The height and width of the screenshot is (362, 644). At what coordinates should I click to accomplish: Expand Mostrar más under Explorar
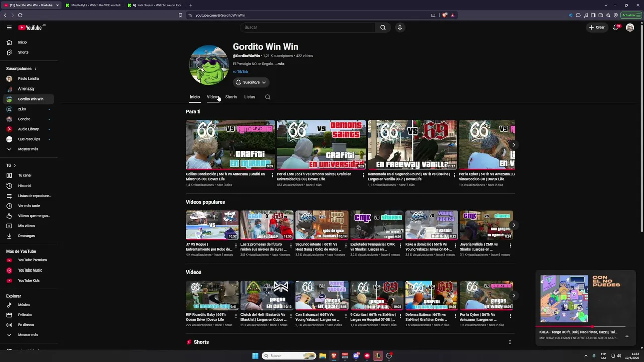29,335
